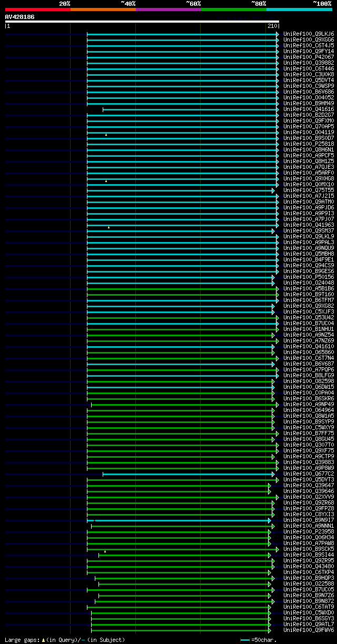
Task: Select the UniRef100_Q53U42 label
Action: click(x=309, y=318)
